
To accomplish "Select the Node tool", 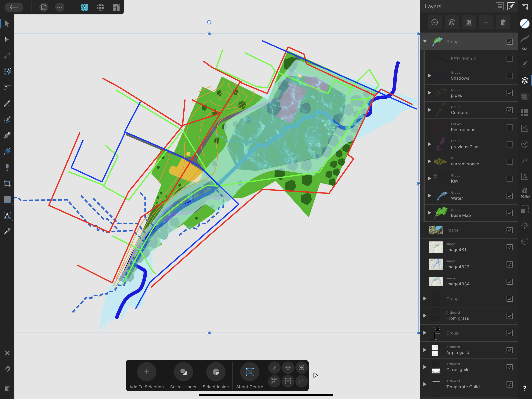I will pyautogui.click(x=7, y=40).
